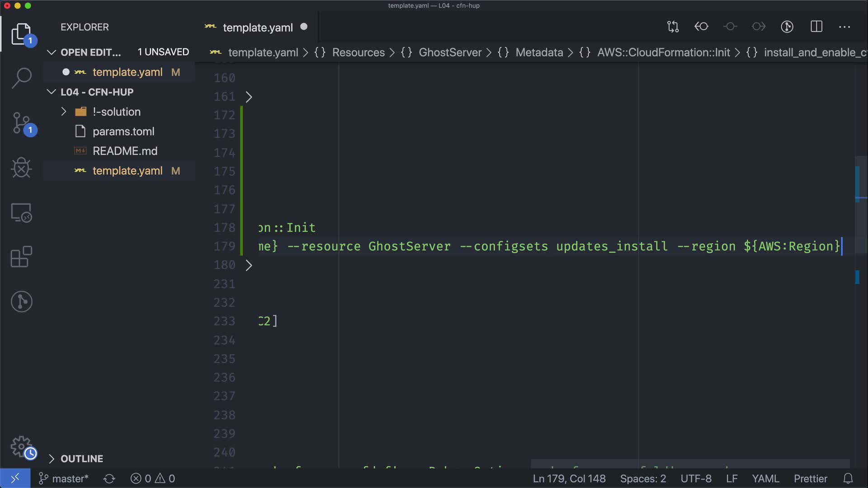This screenshot has width=868, height=488.
Task: Open the Run and Debug view
Action: [21, 168]
